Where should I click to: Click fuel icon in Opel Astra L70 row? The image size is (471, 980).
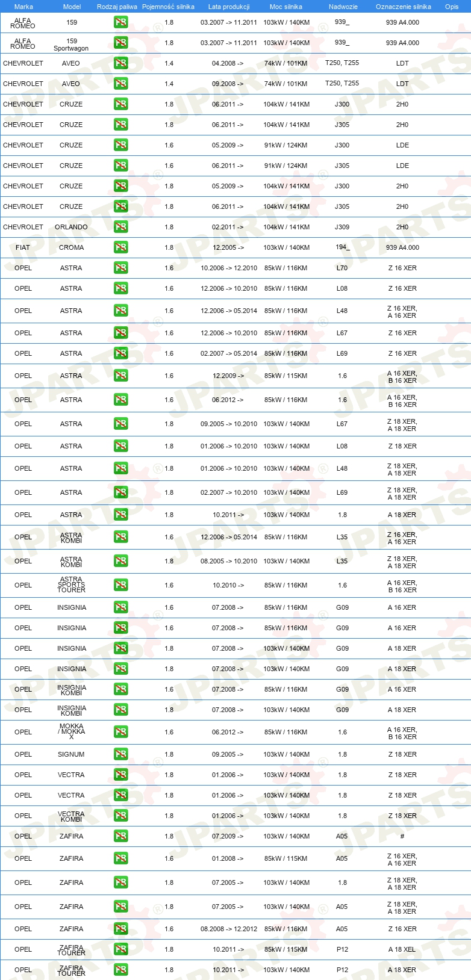120,268
